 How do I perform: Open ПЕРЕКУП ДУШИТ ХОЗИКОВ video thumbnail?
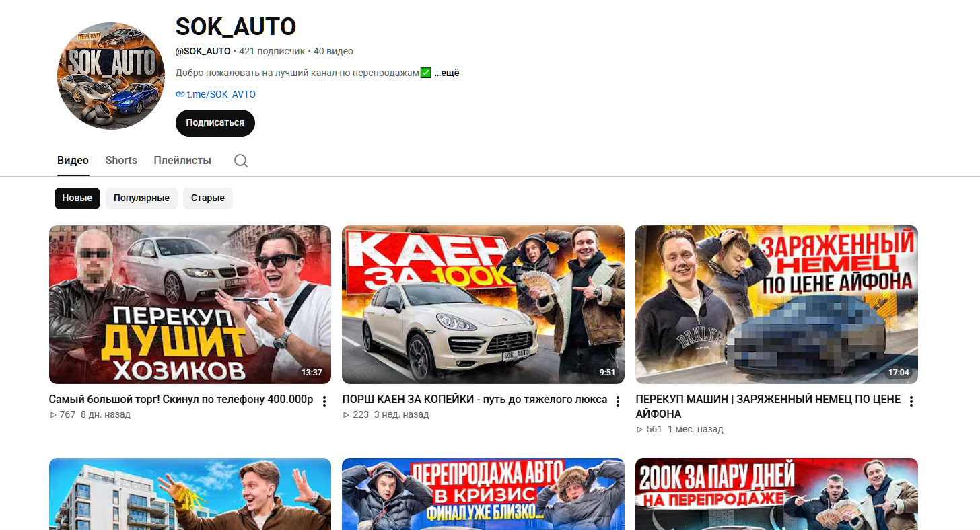click(x=190, y=305)
